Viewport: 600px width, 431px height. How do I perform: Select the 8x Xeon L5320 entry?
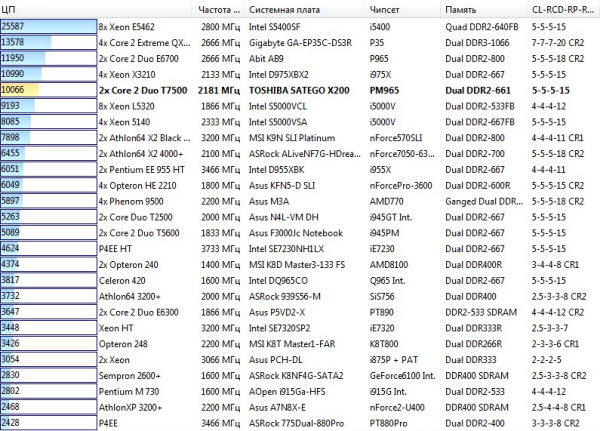127,106
